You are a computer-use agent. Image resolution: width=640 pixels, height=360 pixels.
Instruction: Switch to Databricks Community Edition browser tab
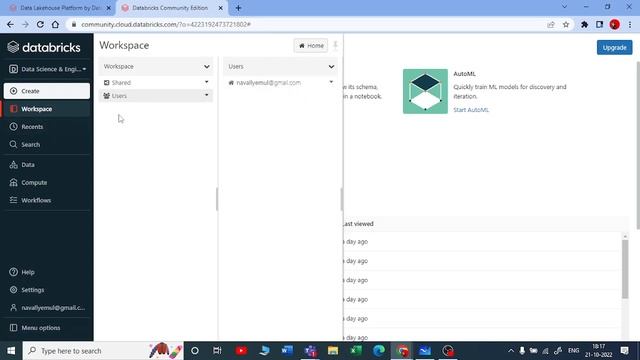171,8
